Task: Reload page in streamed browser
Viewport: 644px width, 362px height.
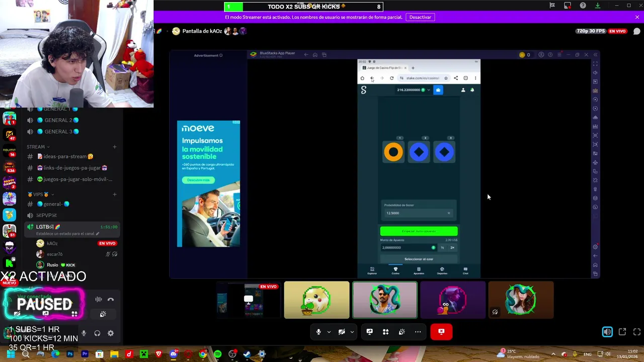Action: point(391,78)
